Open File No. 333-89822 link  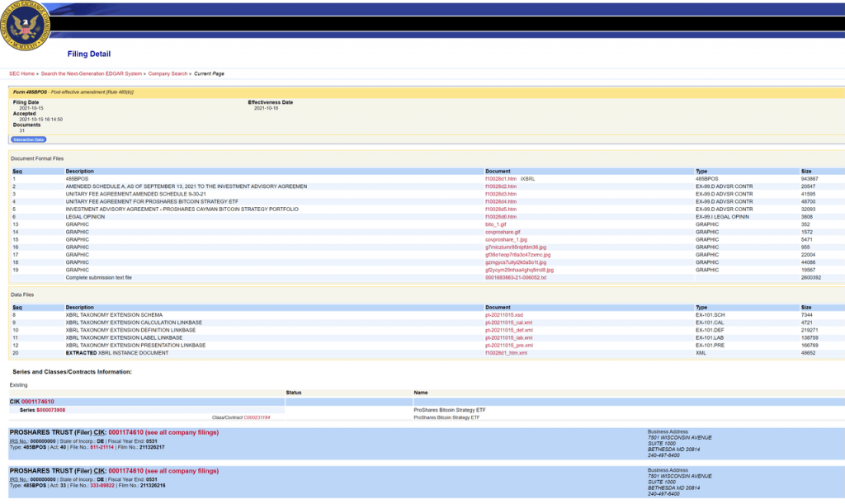pos(102,486)
